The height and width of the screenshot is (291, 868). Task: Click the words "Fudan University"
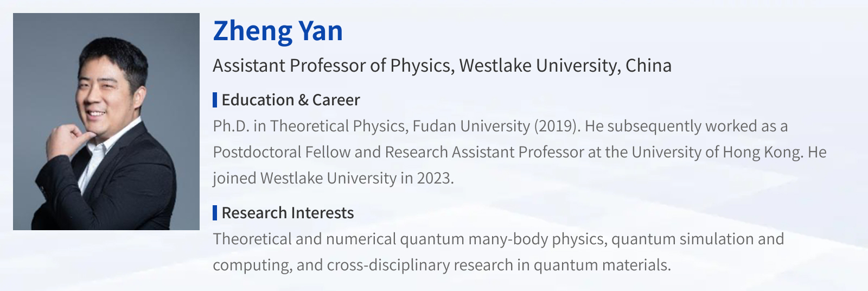(471, 126)
